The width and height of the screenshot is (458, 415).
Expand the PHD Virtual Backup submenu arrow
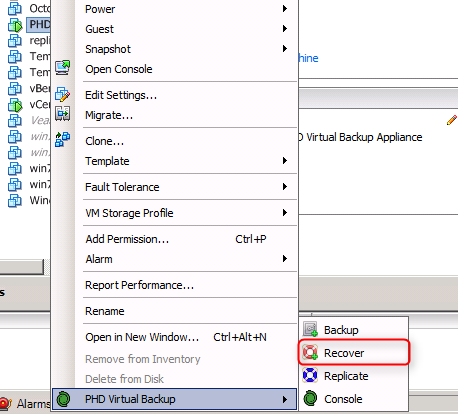point(285,399)
